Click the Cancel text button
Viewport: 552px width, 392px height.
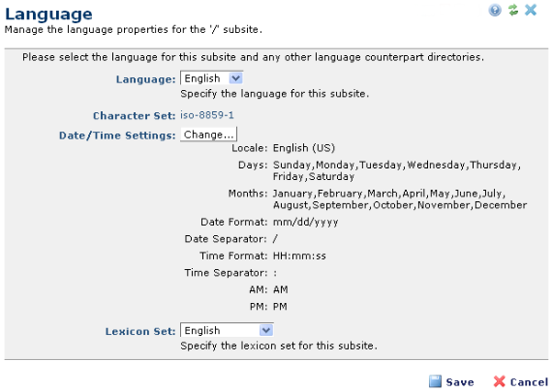[x=529, y=382]
